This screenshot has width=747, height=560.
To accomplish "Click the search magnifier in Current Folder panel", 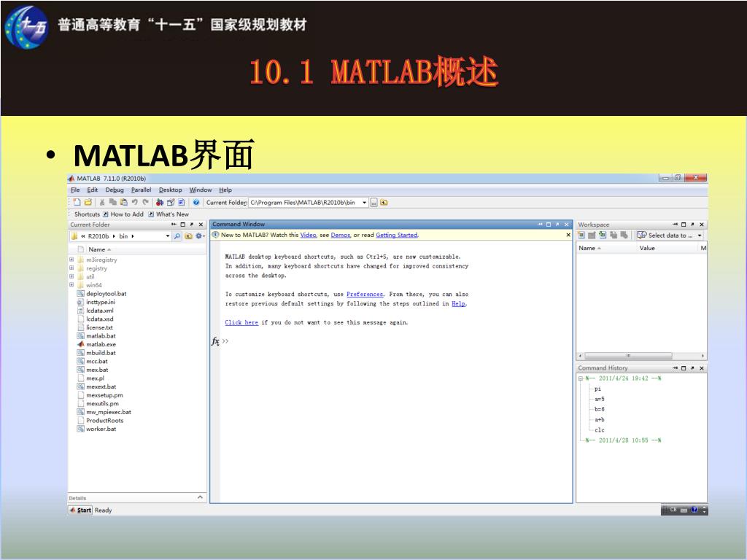I will pos(177,236).
